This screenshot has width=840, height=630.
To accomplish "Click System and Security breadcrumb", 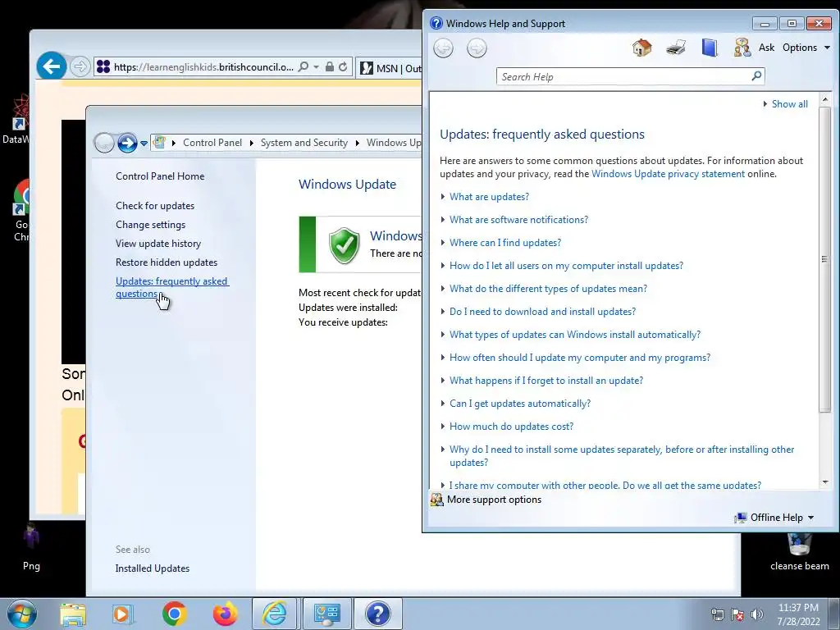I will 304,143.
